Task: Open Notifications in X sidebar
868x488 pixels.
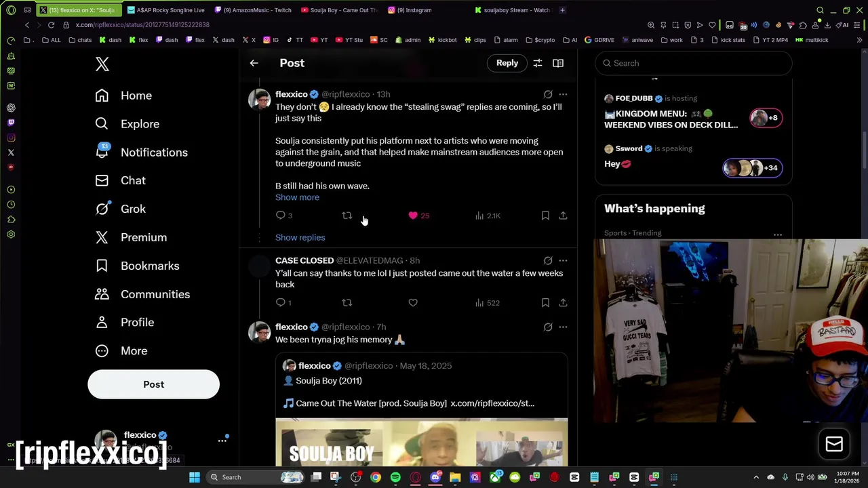Action: click(141, 152)
